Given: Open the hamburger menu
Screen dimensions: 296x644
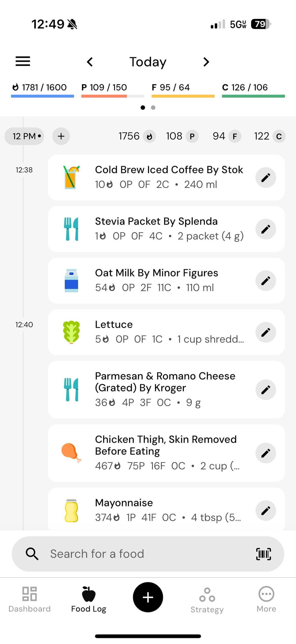Looking at the screenshot, I should (x=23, y=61).
